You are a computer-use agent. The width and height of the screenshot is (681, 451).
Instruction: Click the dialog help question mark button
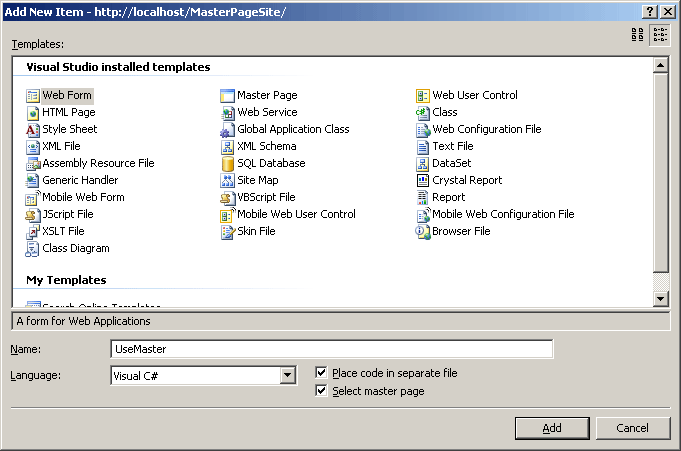649,12
